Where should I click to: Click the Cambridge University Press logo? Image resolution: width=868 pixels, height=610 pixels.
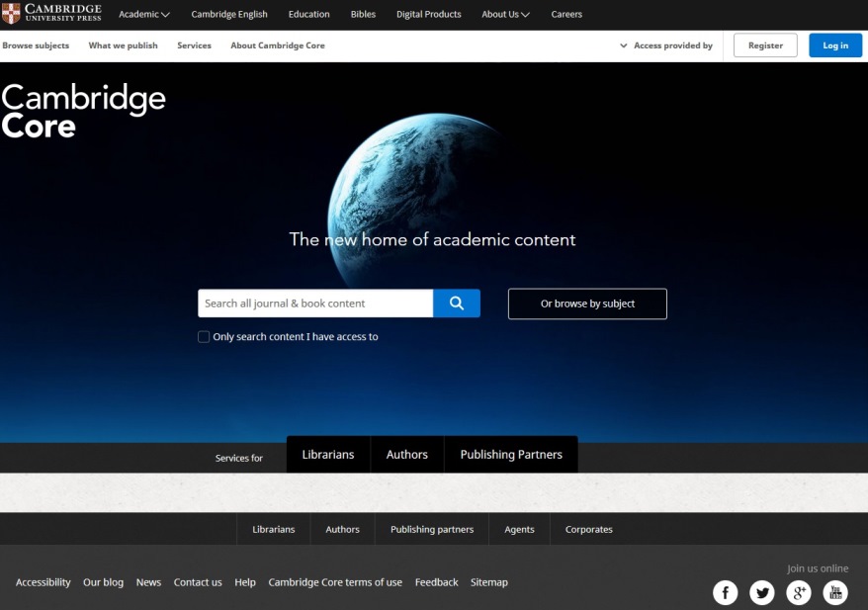tap(51, 13)
